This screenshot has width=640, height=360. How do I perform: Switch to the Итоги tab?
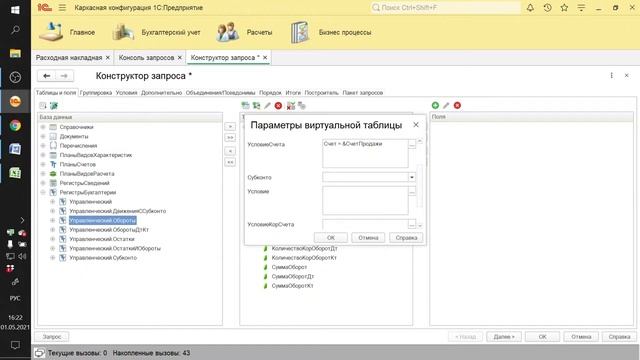pyautogui.click(x=293, y=93)
